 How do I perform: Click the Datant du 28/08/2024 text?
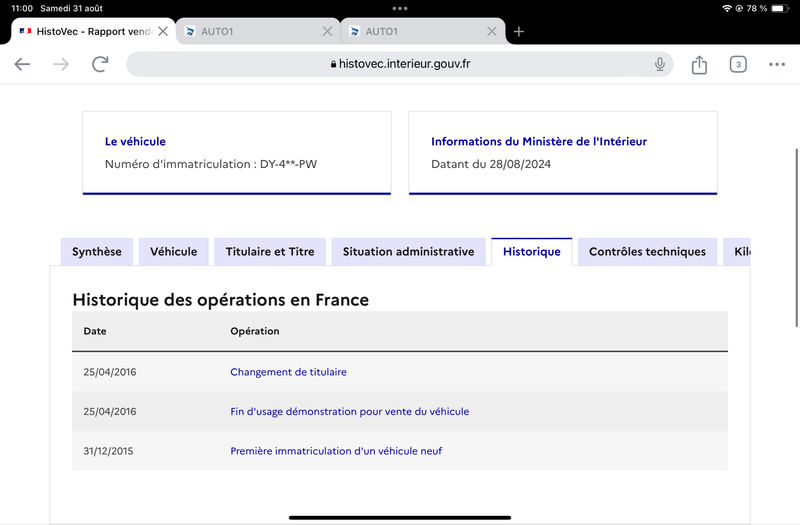click(x=491, y=164)
